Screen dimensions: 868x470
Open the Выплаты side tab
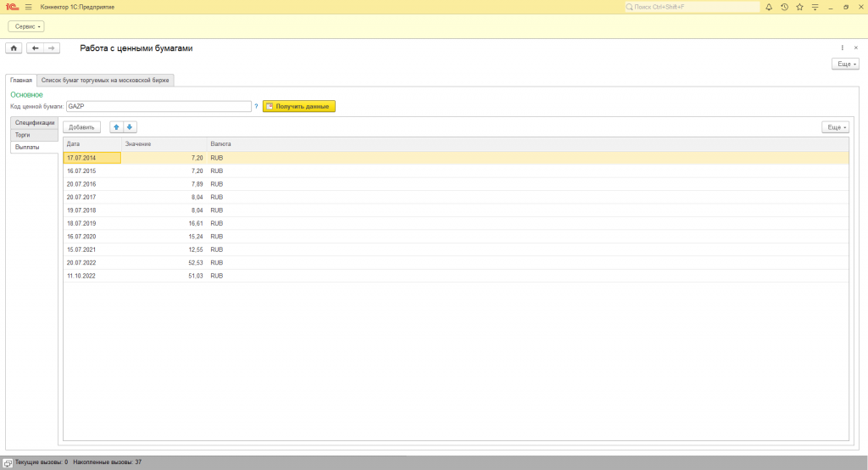coord(34,147)
